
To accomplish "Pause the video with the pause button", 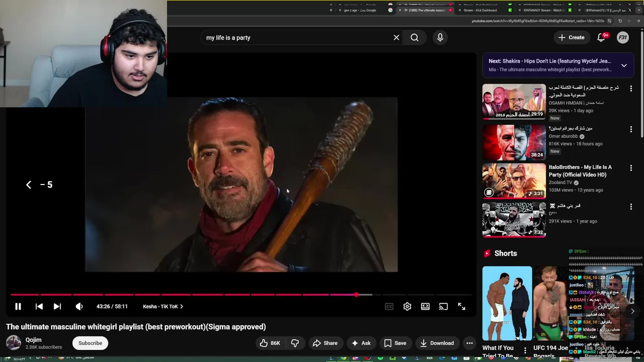I will 18,306.
